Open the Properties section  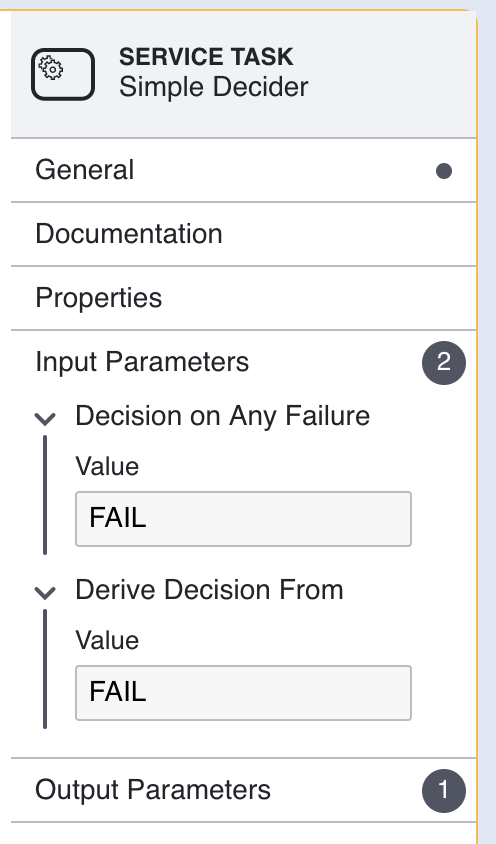(243, 298)
